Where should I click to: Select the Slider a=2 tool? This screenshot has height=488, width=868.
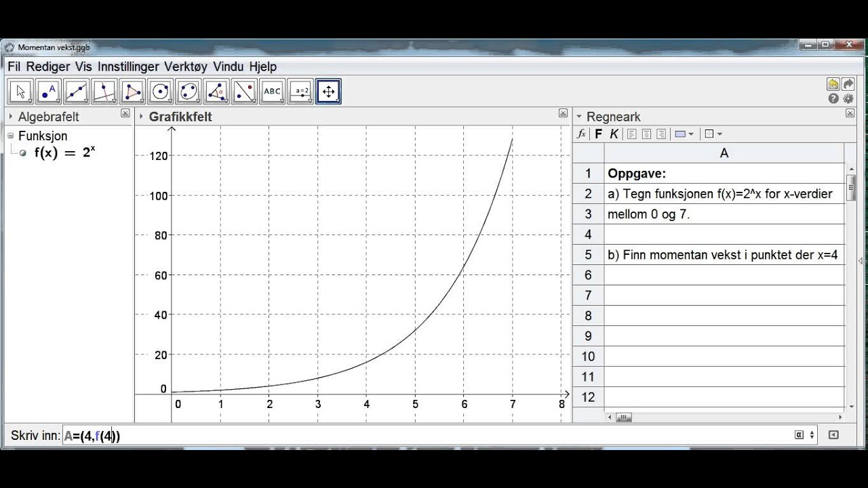[x=300, y=91]
